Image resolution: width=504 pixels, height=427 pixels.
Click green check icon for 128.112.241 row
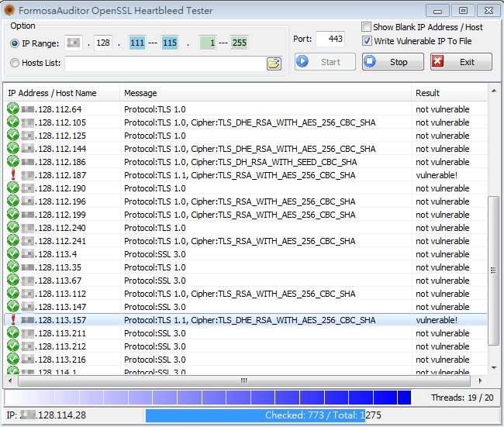pyautogui.click(x=13, y=241)
